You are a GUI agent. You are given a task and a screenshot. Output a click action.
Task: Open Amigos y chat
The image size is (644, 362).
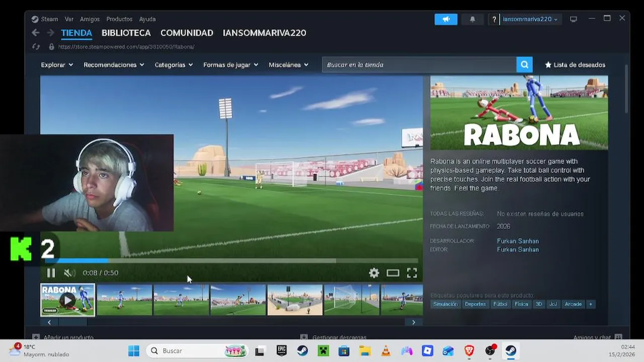pyautogui.click(x=597, y=337)
